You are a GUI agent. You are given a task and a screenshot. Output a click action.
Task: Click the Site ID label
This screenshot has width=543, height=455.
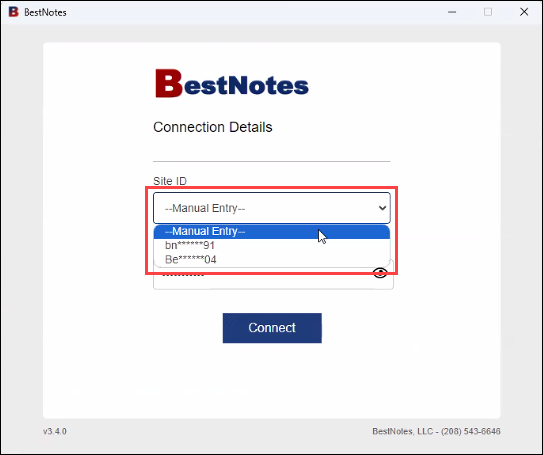coord(170,181)
